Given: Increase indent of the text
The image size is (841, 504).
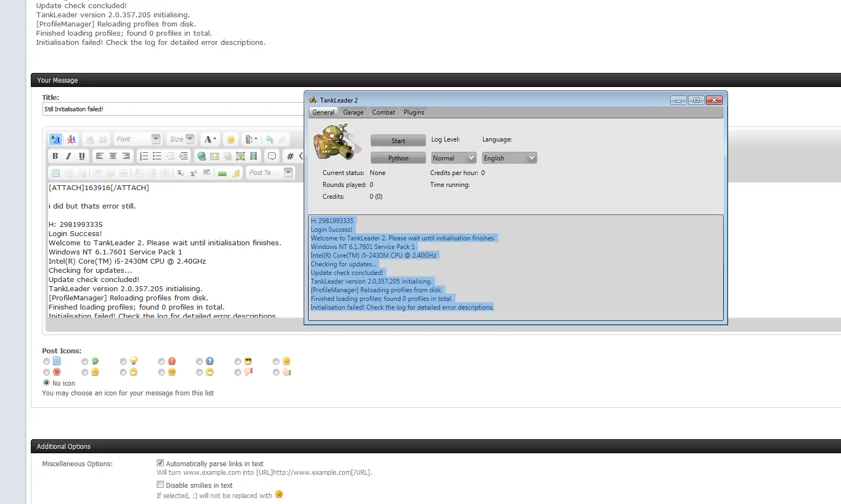Looking at the screenshot, I should [x=184, y=156].
